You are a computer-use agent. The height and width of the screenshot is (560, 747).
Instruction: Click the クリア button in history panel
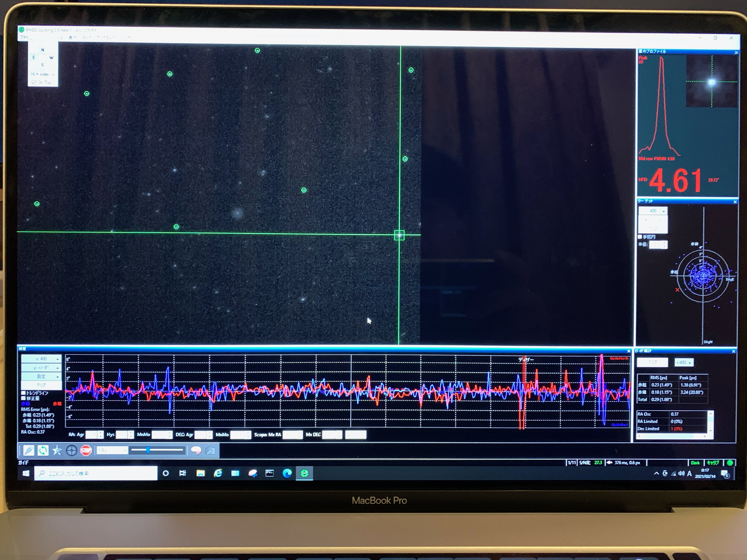[x=41, y=385]
